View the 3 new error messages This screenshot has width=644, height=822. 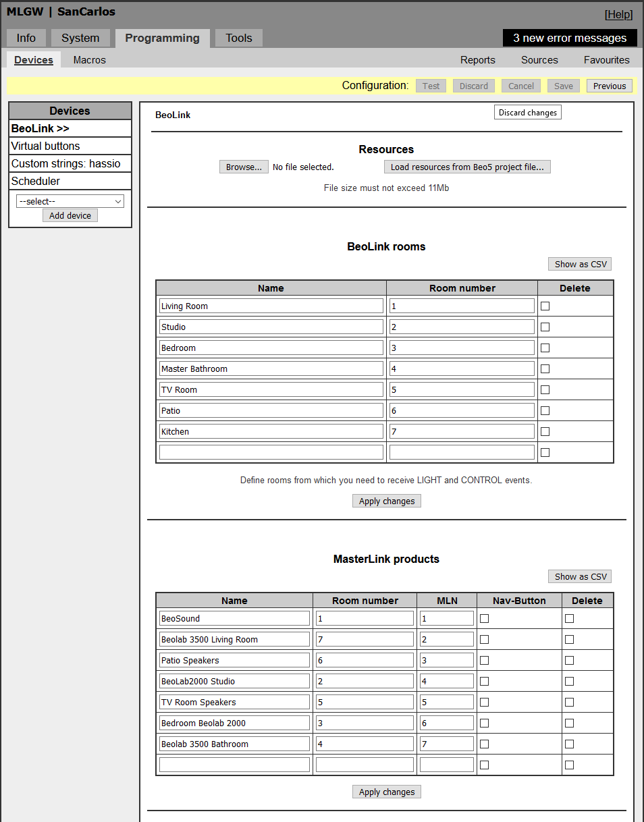570,38
